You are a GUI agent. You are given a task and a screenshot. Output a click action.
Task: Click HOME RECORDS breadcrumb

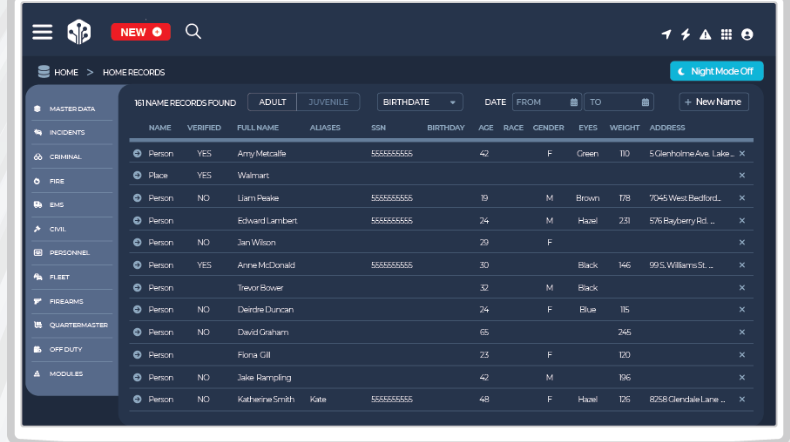[134, 73]
